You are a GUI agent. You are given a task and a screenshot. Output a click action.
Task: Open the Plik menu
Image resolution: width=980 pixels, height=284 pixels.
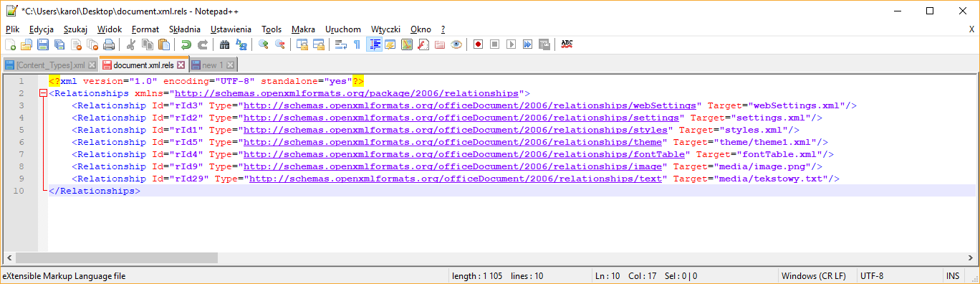point(13,29)
